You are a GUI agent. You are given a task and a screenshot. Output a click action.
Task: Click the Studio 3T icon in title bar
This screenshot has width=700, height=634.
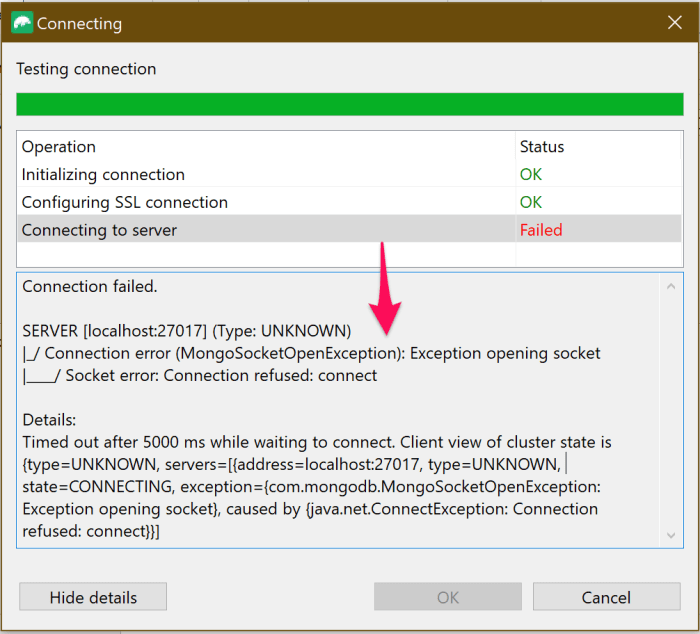click(x=22, y=23)
